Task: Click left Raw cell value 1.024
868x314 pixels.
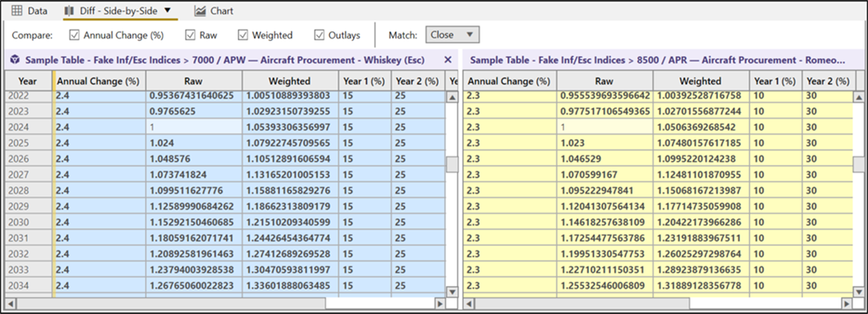Action: pos(193,143)
